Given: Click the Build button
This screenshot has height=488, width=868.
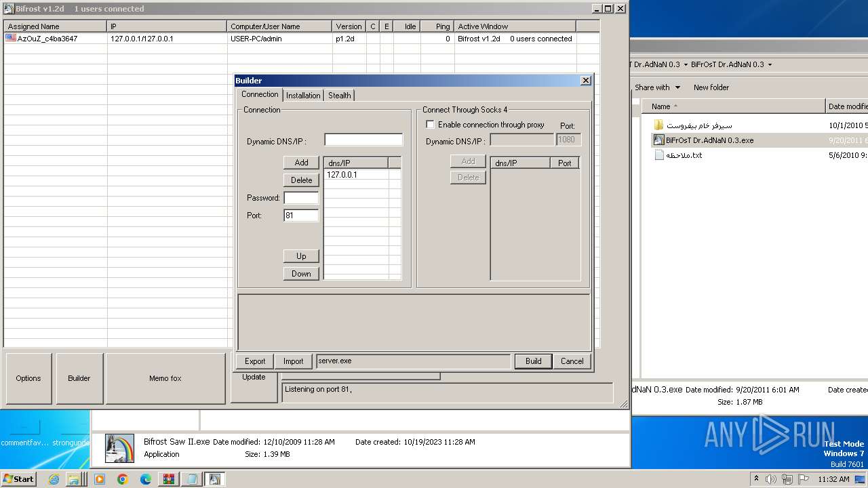Looking at the screenshot, I should (534, 361).
